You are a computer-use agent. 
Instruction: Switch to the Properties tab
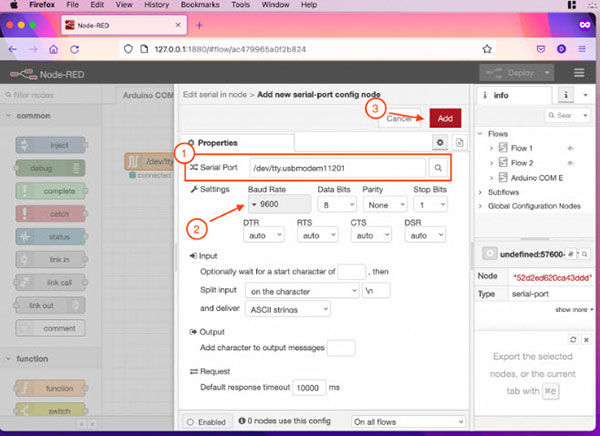[232, 143]
